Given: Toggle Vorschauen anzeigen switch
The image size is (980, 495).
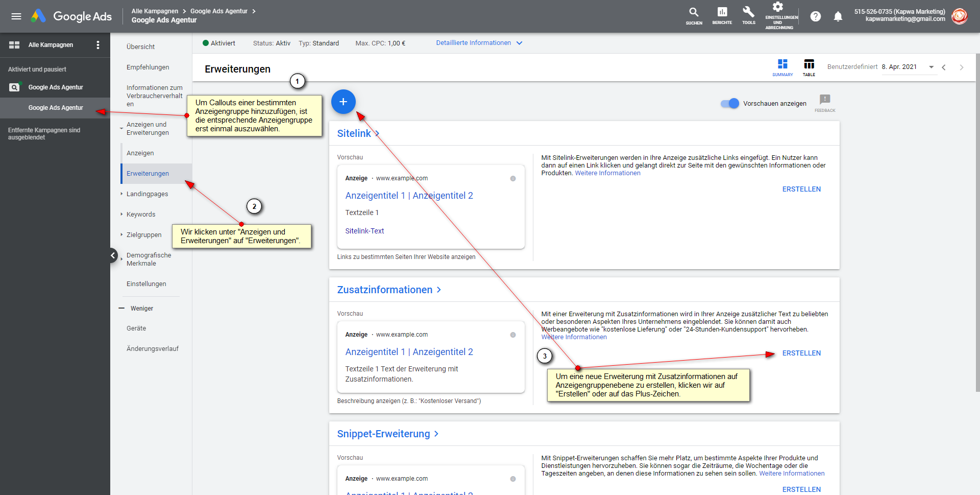Looking at the screenshot, I should pos(730,103).
